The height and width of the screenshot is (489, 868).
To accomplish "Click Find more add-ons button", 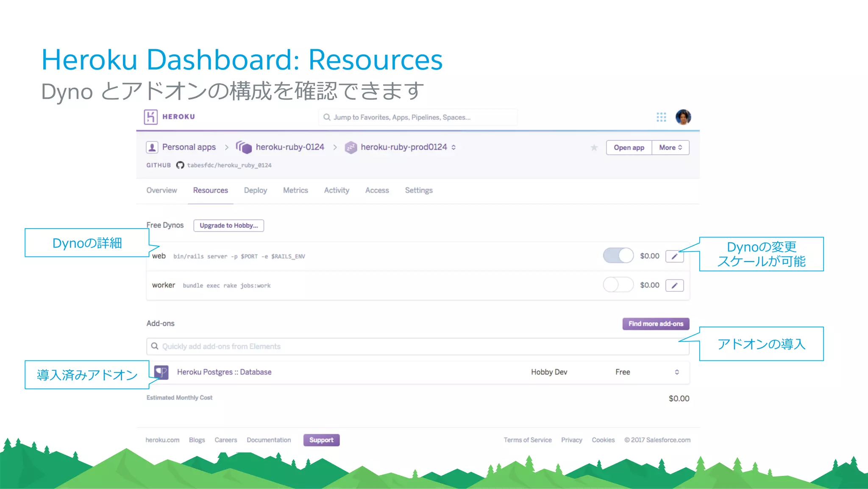I will pyautogui.click(x=656, y=324).
